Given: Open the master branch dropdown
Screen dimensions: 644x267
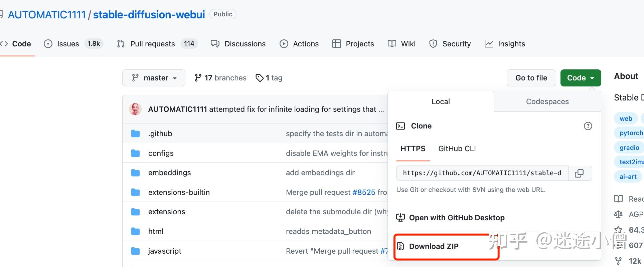Looking at the screenshot, I should coord(154,78).
